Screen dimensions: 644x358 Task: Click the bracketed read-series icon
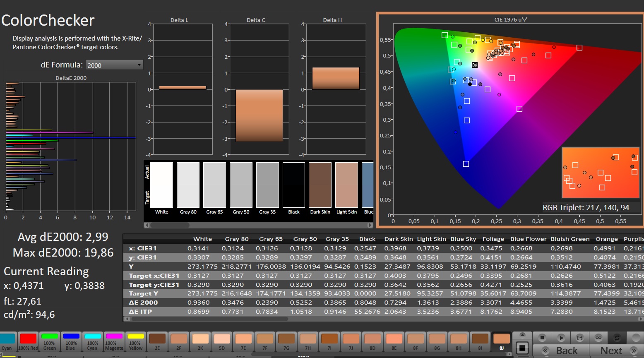click(580, 338)
